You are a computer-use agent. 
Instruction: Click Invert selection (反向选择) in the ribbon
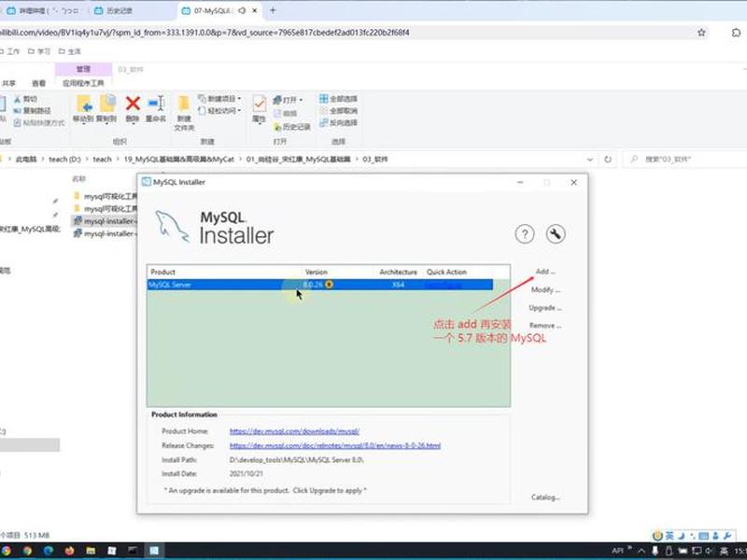(x=338, y=122)
